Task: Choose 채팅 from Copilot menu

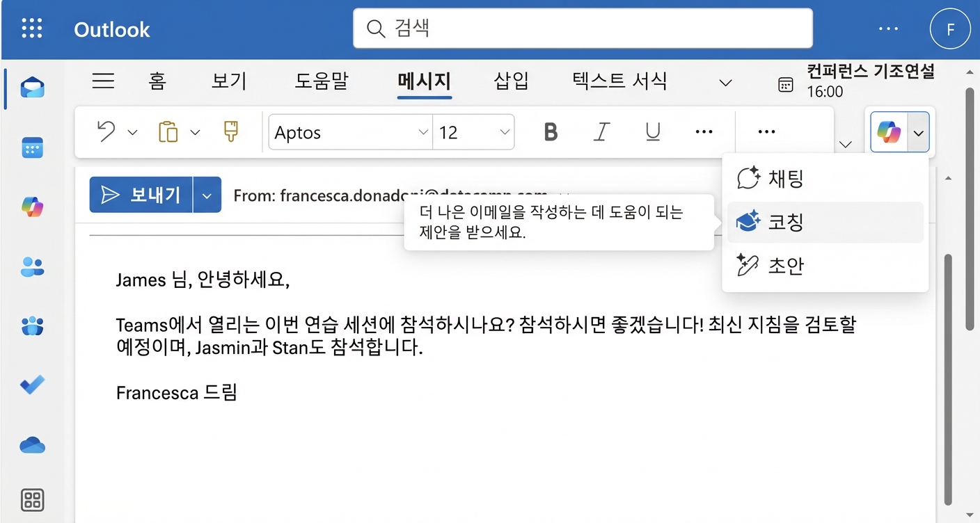Action: tap(825, 179)
